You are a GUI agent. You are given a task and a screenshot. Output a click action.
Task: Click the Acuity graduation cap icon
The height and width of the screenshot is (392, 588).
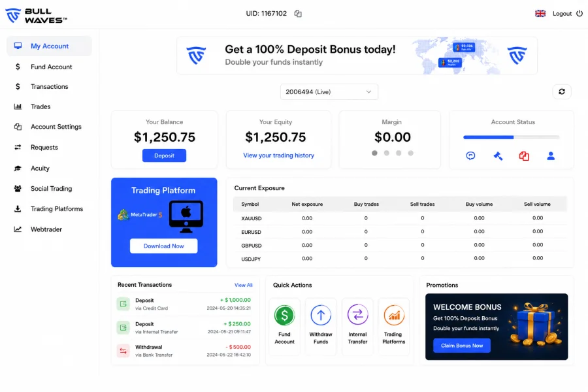[x=18, y=169]
